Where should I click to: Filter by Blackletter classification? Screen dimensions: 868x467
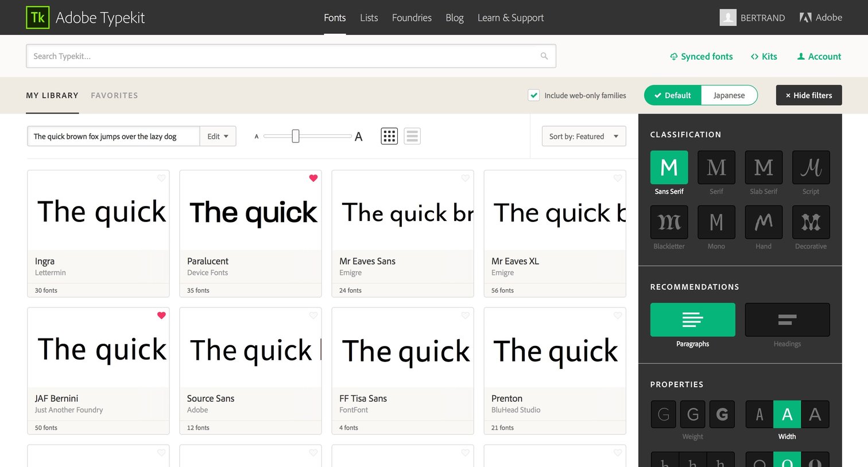(x=669, y=222)
